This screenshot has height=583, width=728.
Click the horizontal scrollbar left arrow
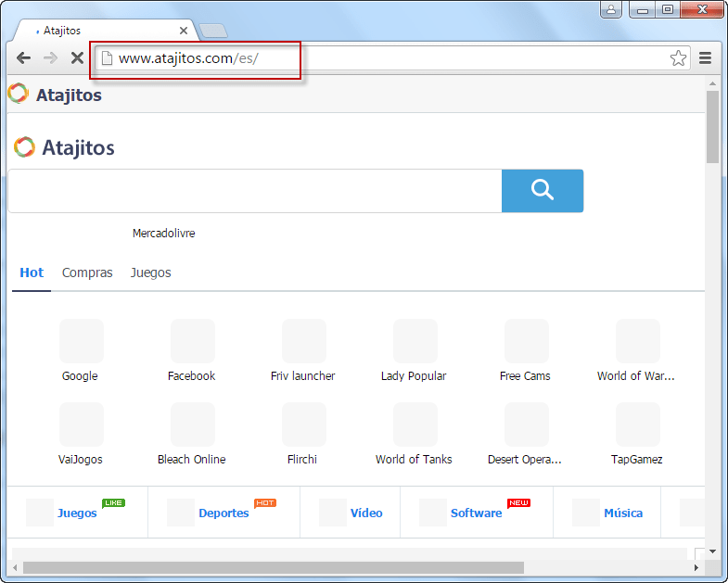(x=15, y=567)
